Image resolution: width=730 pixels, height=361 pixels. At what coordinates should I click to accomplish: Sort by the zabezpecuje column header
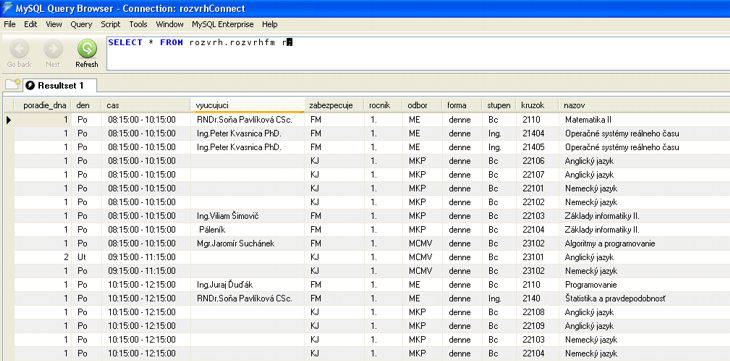click(x=334, y=105)
